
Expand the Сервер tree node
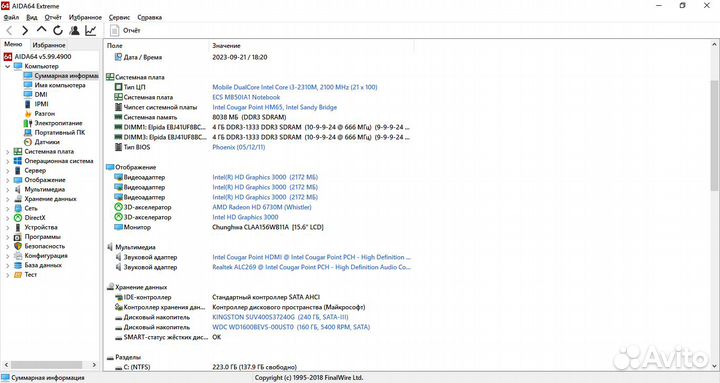coord(7,170)
